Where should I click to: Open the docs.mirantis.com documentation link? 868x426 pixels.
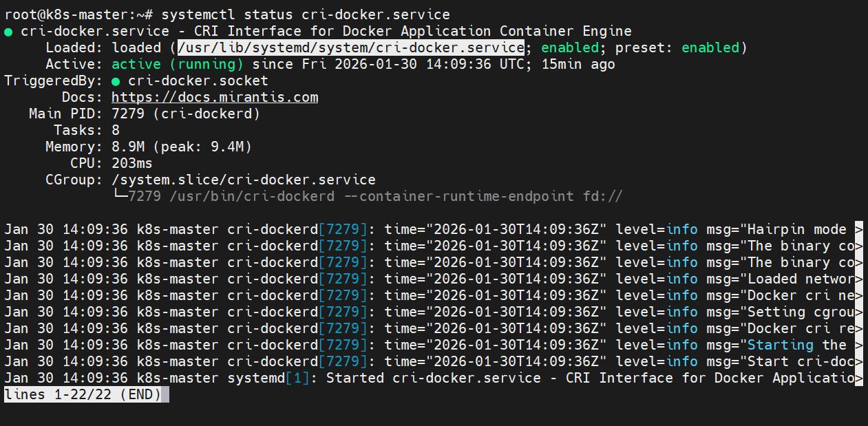pos(215,97)
